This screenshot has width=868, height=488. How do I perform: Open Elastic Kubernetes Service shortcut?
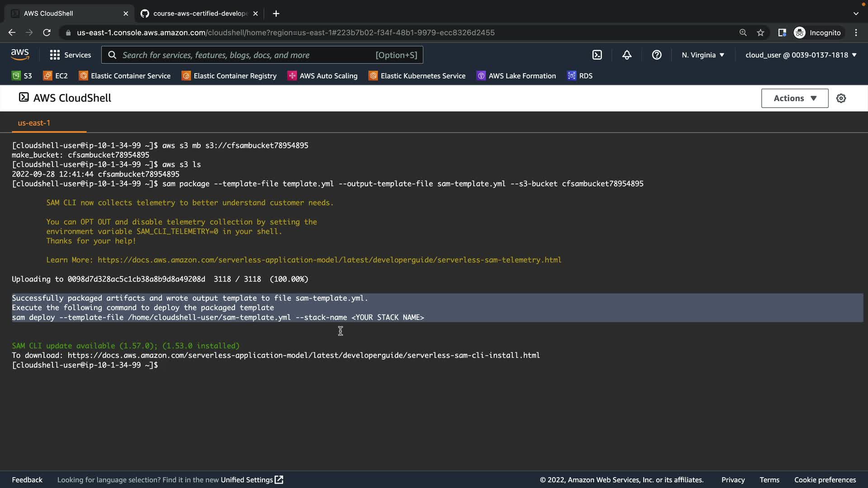[417, 76]
